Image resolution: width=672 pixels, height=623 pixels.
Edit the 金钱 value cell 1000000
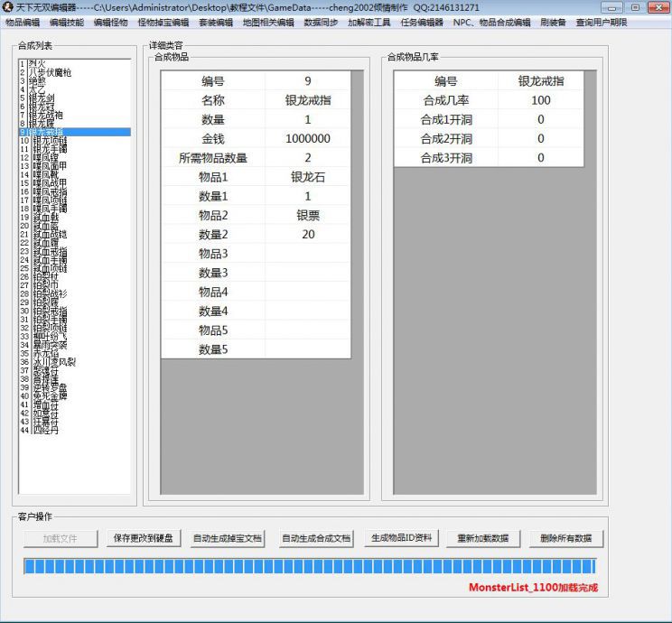pos(307,139)
